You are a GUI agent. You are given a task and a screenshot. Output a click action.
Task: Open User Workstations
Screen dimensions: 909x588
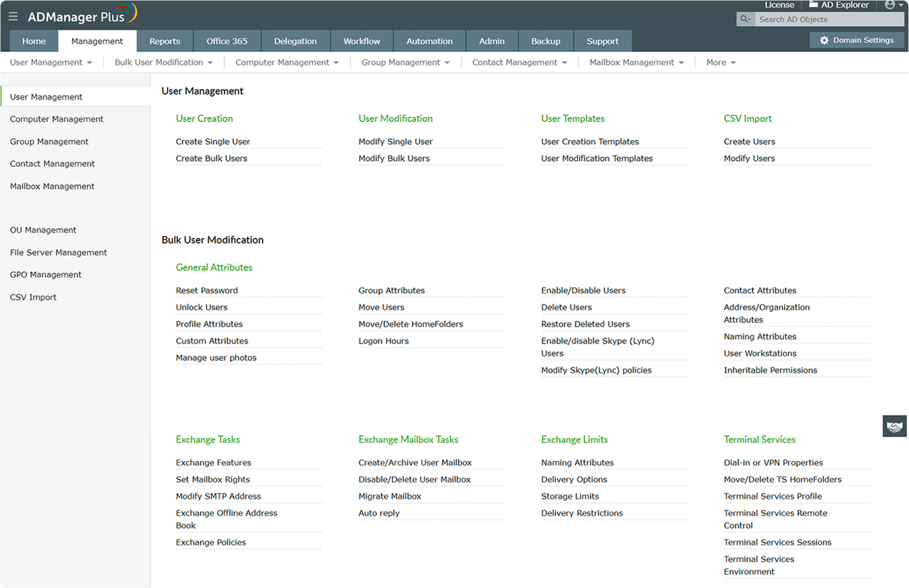click(x=760, y=354)
